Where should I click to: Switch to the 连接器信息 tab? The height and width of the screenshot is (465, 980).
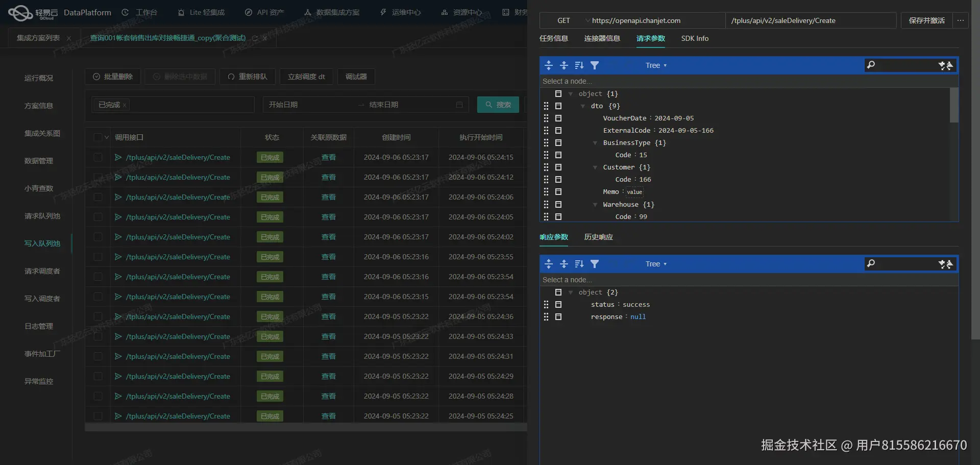[602, 38]
